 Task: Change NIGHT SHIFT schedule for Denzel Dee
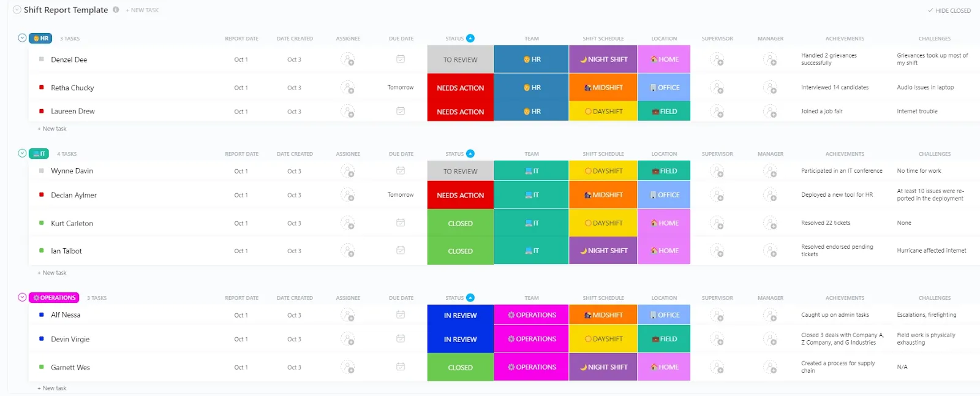coord(603,59)
